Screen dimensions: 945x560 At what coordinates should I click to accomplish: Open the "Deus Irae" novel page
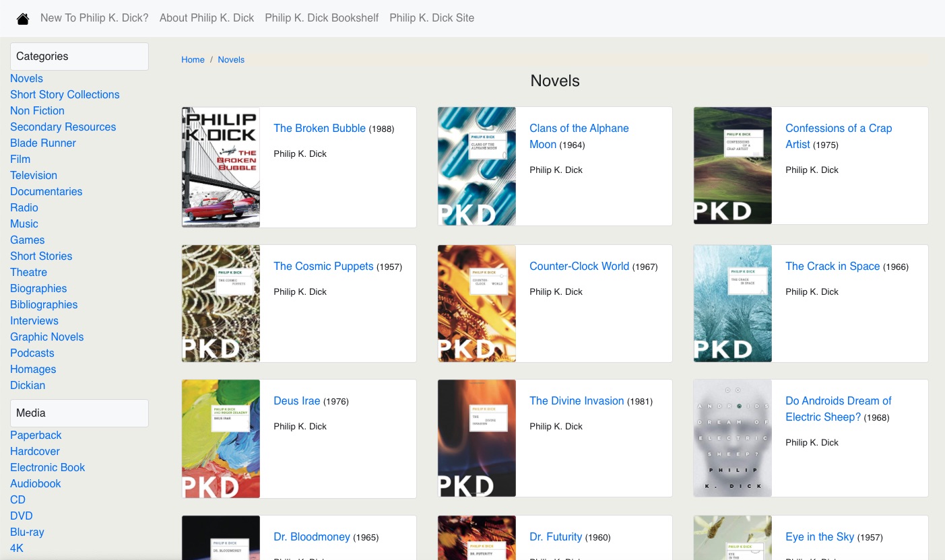click(296, 400)
